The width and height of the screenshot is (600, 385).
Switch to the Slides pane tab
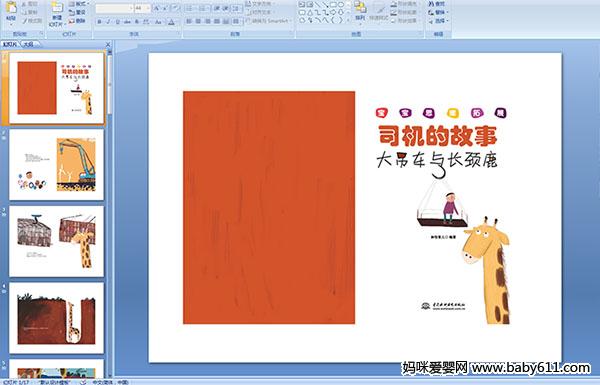pos(10,44)
